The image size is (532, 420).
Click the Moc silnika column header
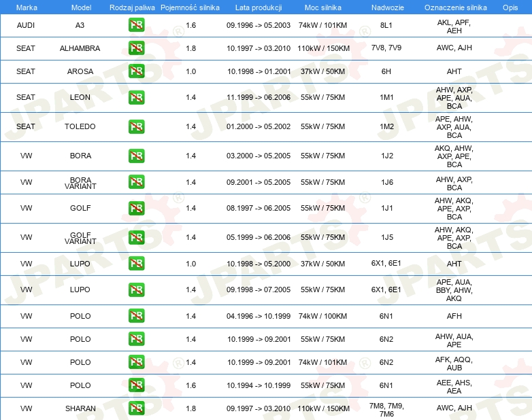pos(322,7)
